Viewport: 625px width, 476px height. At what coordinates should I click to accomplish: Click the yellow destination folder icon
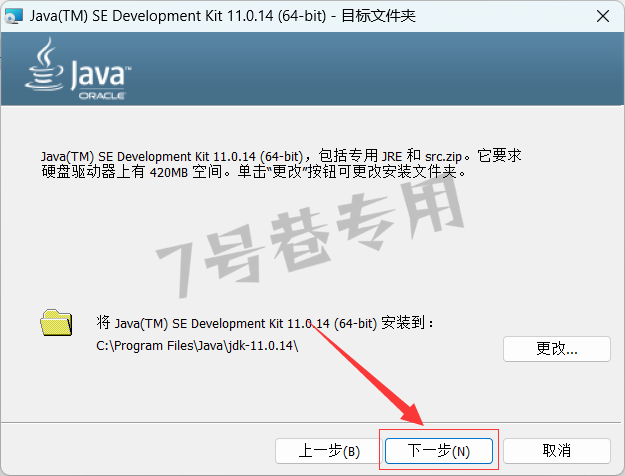(x=56, y=323)
